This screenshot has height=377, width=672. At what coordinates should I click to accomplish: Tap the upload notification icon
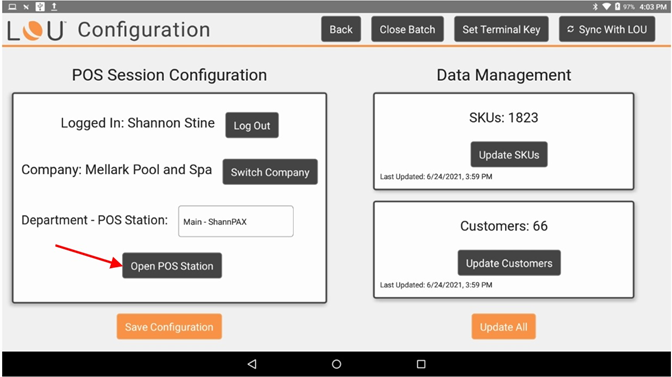(x=54, y=6)
